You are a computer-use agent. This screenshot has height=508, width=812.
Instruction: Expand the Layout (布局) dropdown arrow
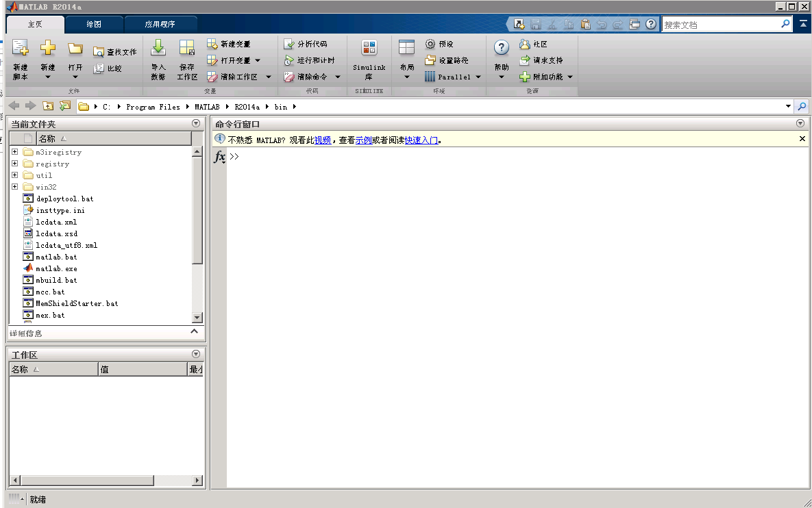tap(406, 77)
